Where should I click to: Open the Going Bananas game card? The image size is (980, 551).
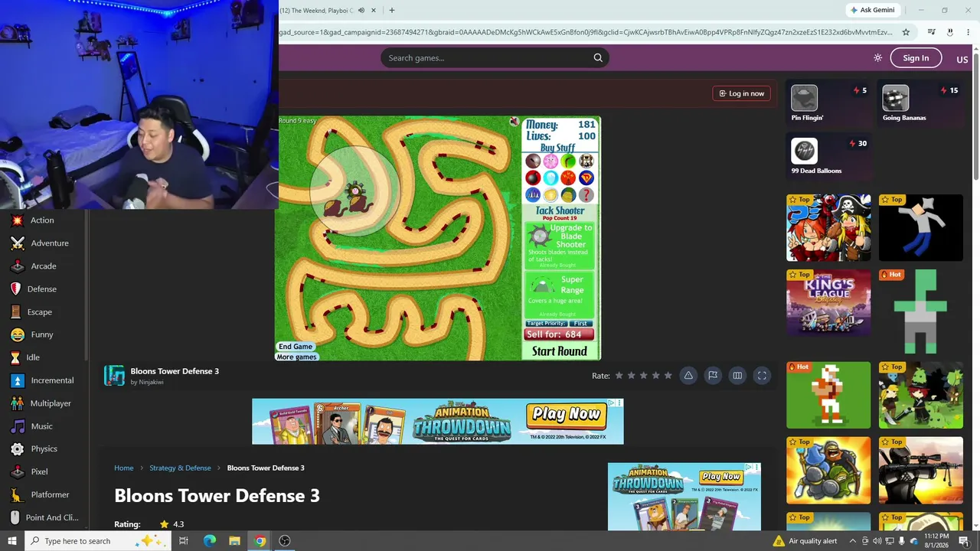(920, 103)
